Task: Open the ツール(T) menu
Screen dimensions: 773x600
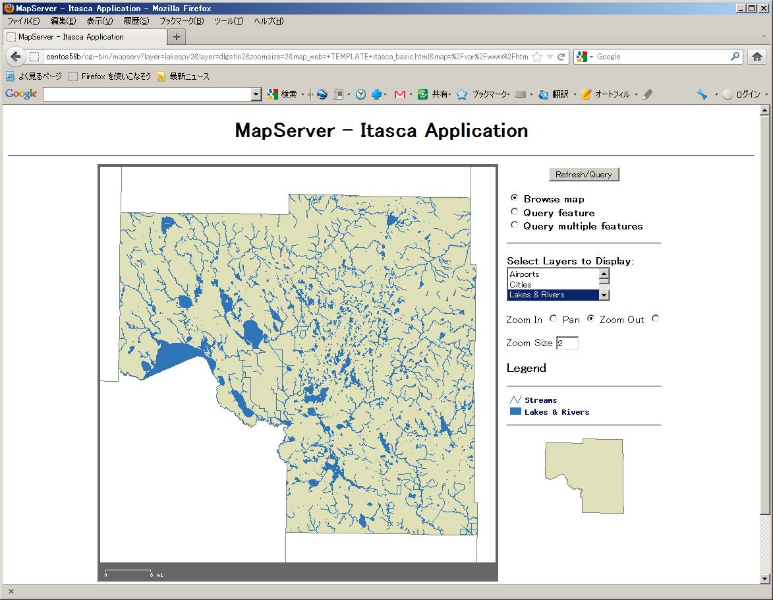Action: coord(228,21)
